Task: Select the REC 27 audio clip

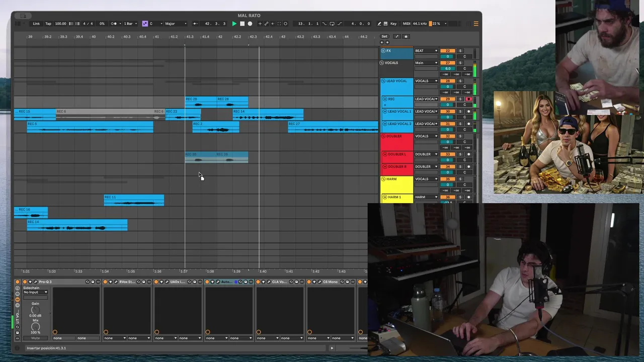Action: 333,127
